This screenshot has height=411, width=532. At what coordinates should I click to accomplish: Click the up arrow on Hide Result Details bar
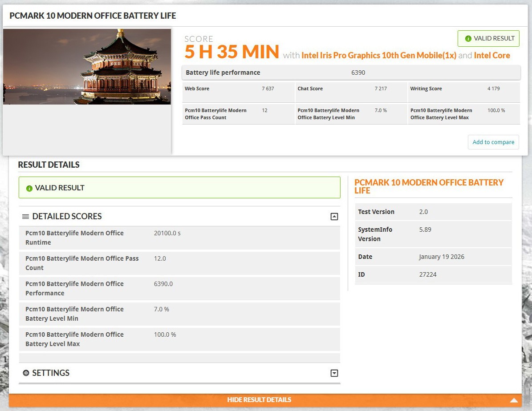click(514, 400)
